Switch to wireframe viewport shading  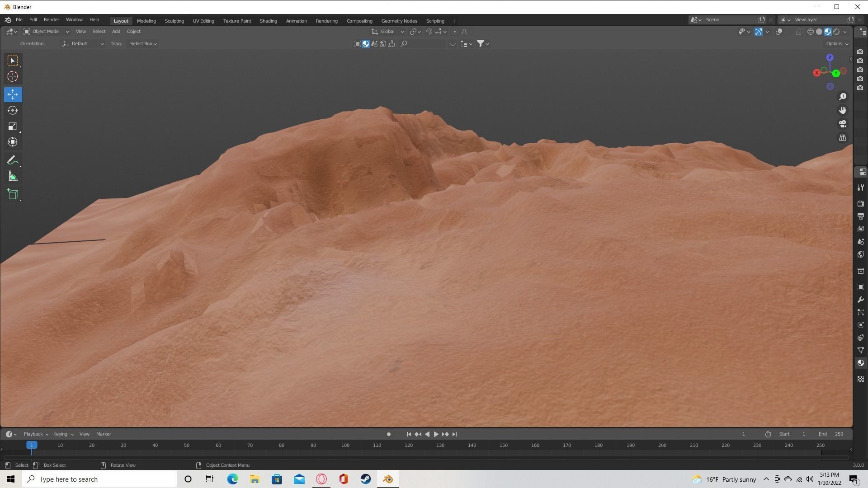(811, 32)
